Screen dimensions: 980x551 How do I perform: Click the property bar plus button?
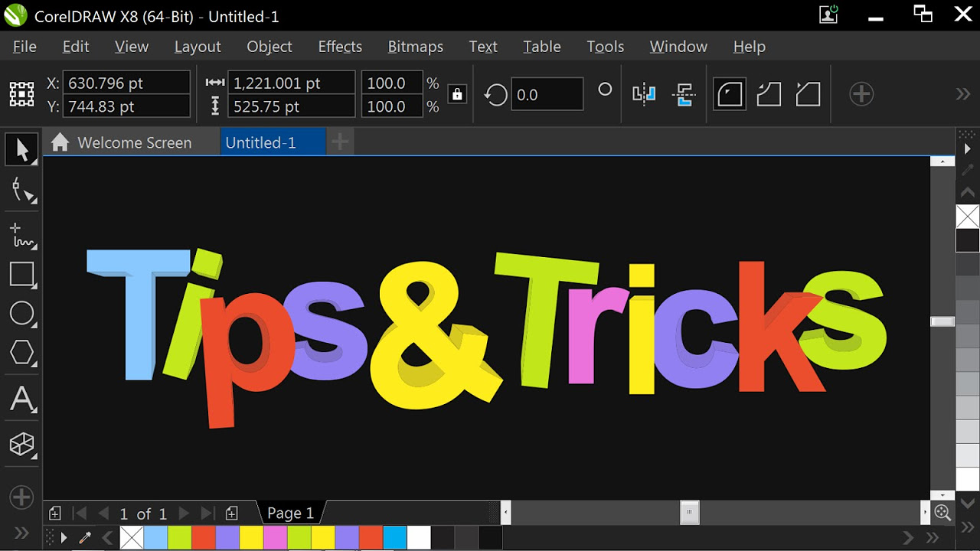861,94
